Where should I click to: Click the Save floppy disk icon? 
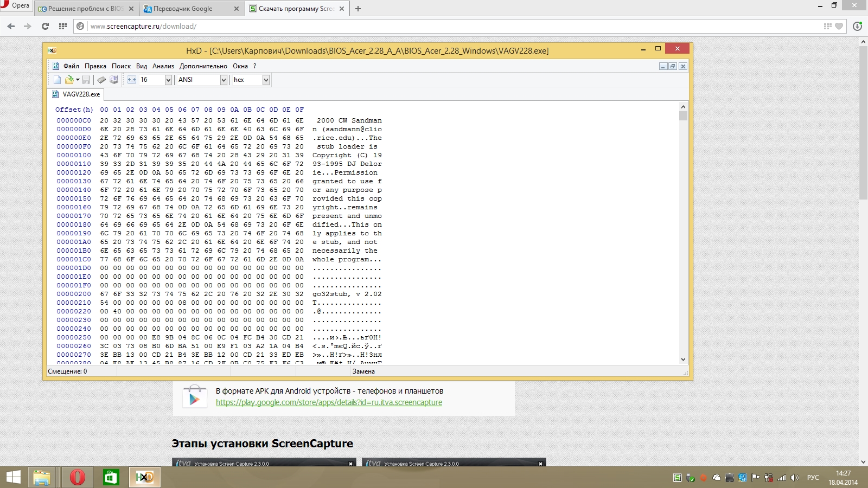tap(86, 80)
